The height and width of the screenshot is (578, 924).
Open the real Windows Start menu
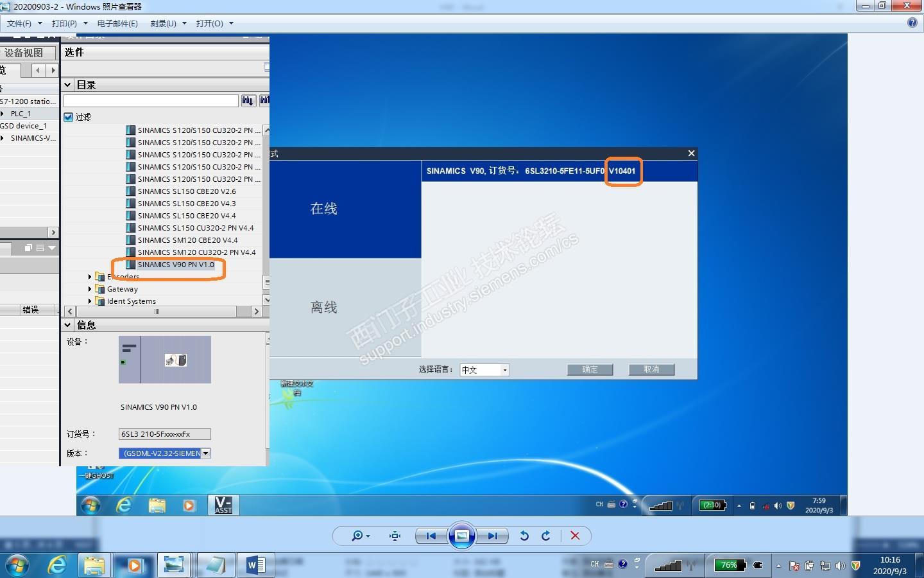[x=17, y=566]
